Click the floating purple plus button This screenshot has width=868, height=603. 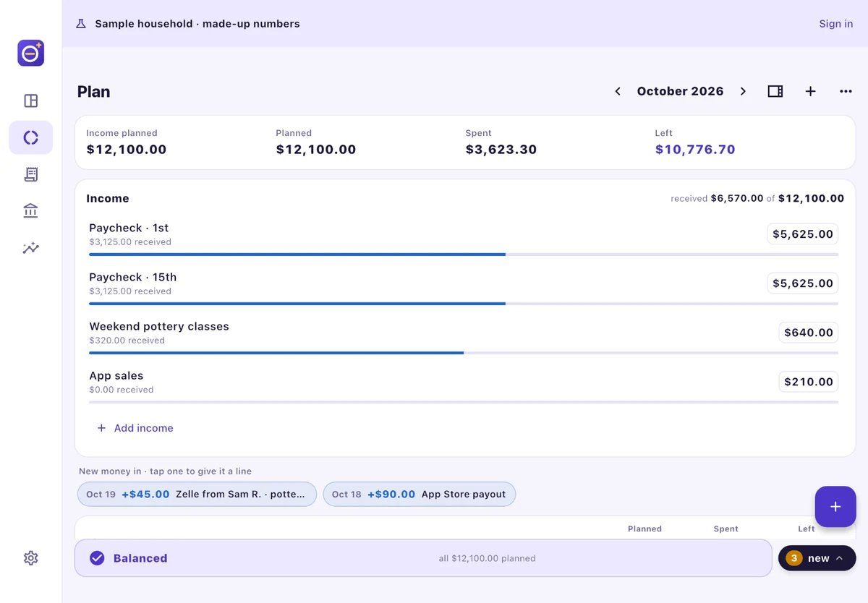click(835, 507)
